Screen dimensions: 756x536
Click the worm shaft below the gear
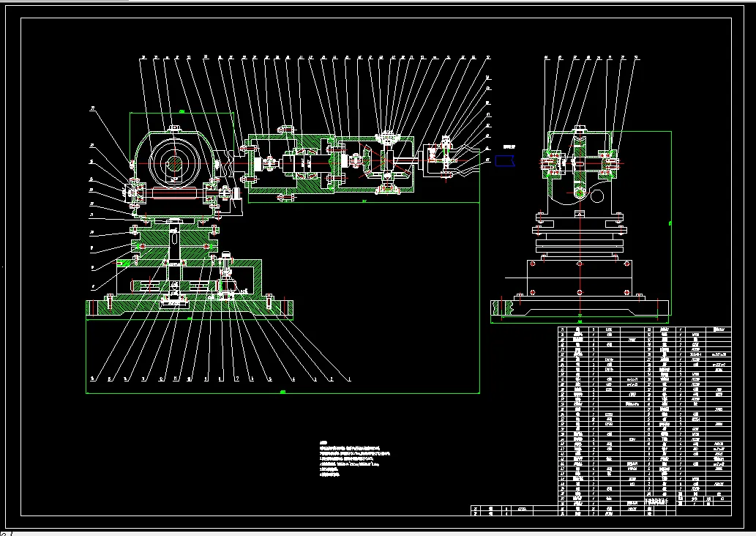pyautogui.click(x=174, y=193)
